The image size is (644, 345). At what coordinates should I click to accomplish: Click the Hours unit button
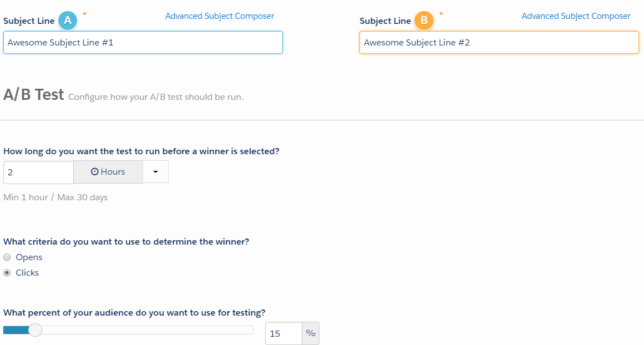click(x=108, y=171)
